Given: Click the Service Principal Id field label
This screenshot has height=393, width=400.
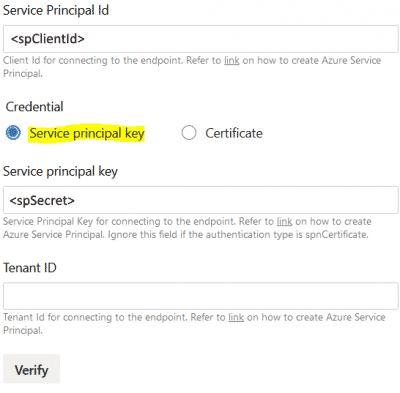Looking at the screenshot, I should 56,10.
